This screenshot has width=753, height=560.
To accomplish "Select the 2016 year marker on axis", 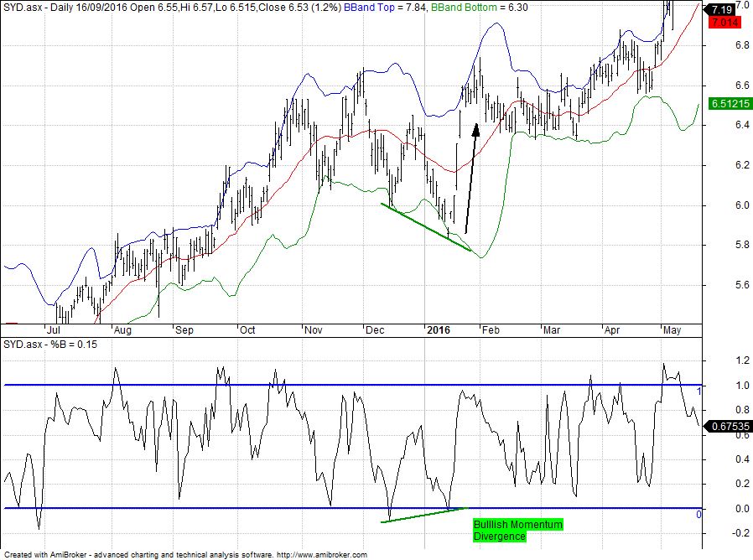I will [x=439, y=330].
